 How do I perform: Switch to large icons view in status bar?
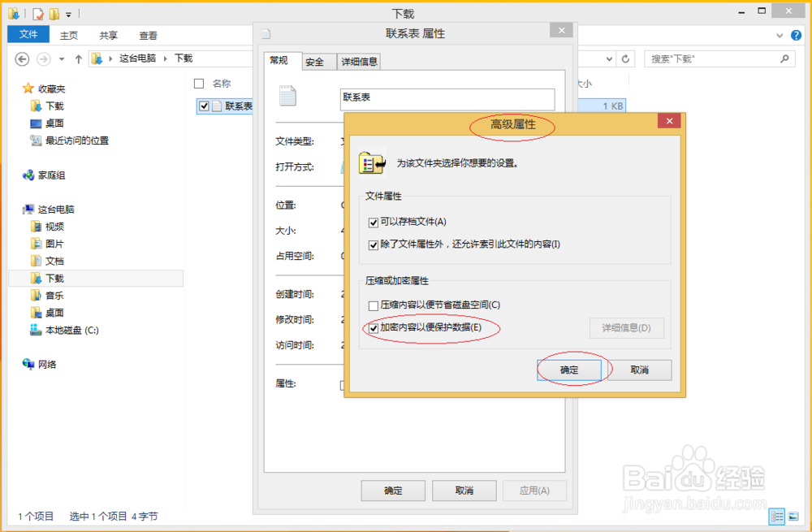793,517
